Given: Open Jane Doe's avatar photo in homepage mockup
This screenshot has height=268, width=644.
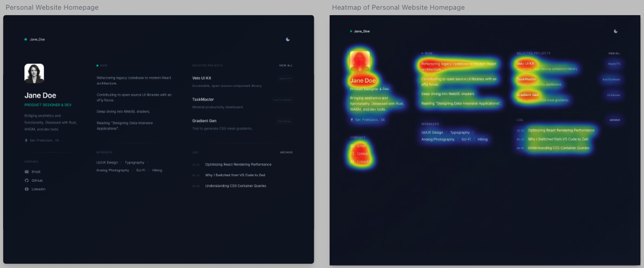Looking at the screenshot, I should 34,74.
